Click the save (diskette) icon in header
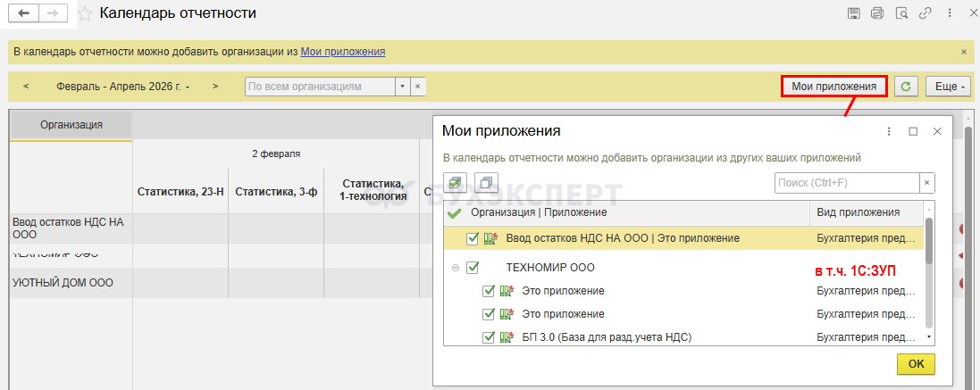Image resolution: width=980 pixels, height=390 pixels. click(854, 13)
